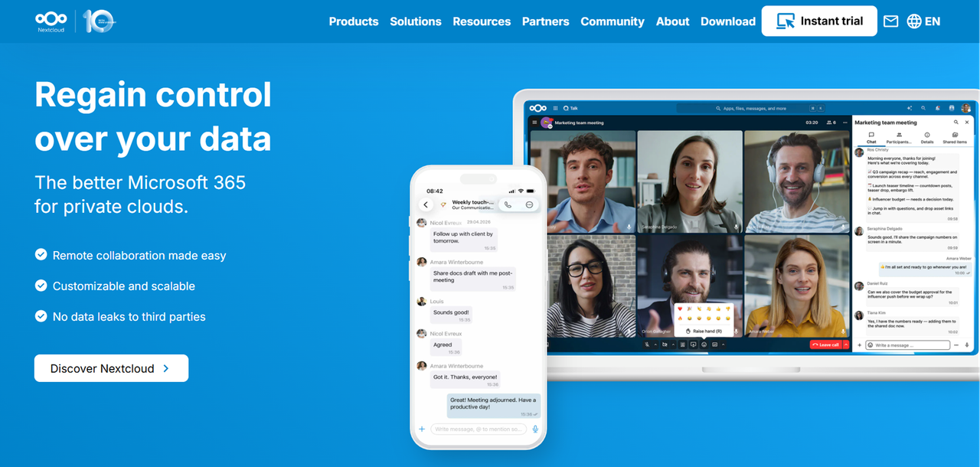Click Orion Gallagher's video tile

[x=690, y=286]
